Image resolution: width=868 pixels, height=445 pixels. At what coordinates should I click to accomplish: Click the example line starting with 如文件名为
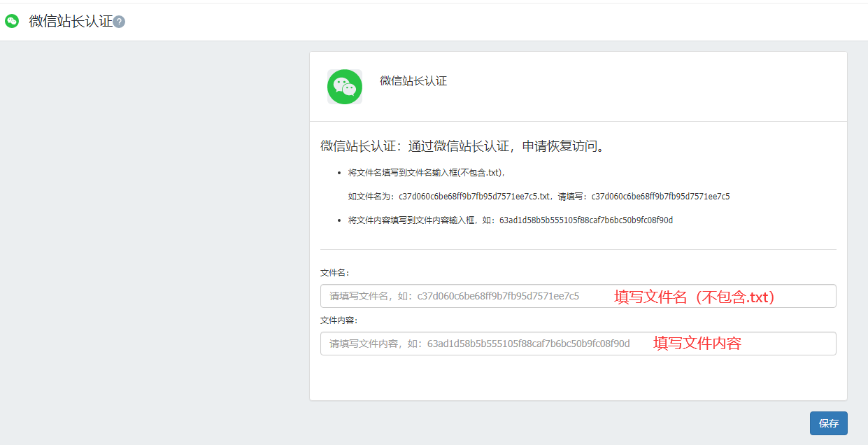[x=539, y=197]
